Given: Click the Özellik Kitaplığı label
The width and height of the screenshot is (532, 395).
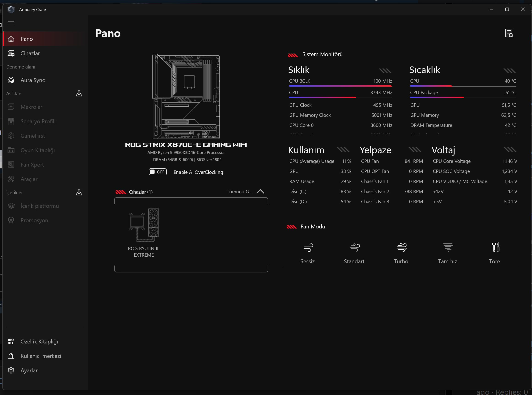Looking at the screenshot, I should (x=39, y=341).
